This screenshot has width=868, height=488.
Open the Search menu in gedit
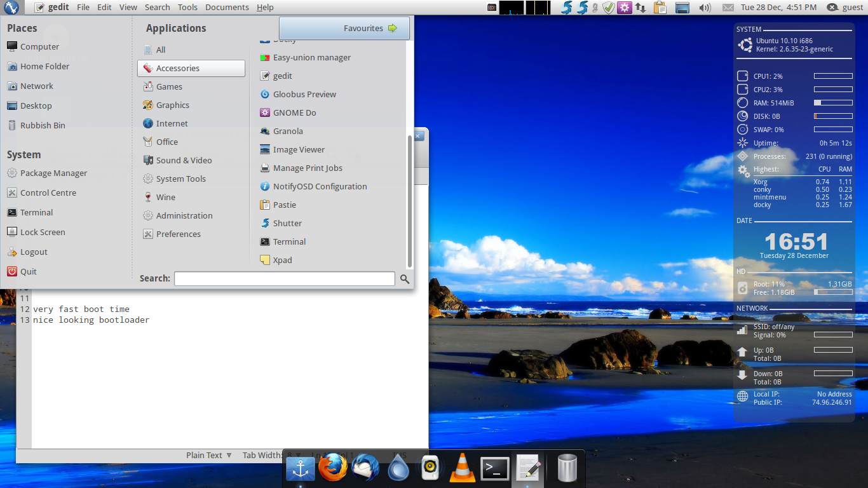pyautogui.click(x=157, y=7)
